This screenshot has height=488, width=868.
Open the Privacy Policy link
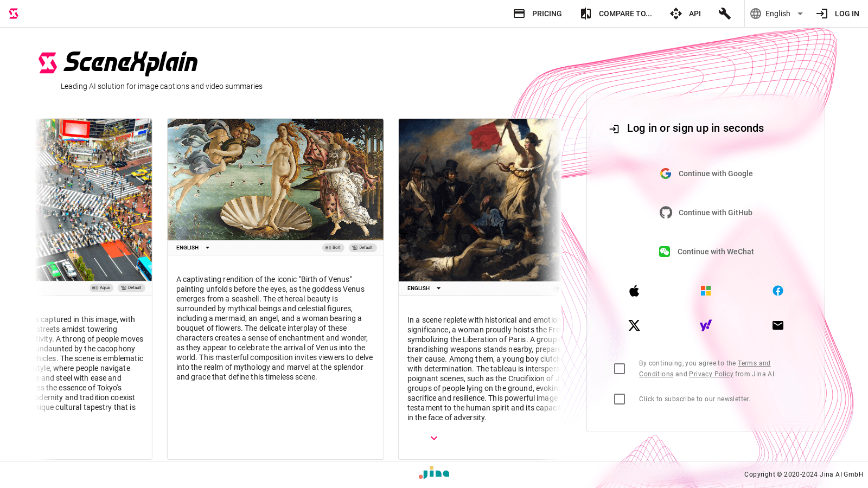[711, 374]
